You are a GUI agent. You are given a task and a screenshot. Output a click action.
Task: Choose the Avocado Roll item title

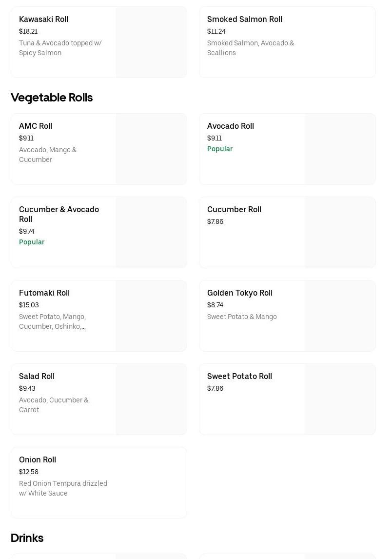coord(230,126)
